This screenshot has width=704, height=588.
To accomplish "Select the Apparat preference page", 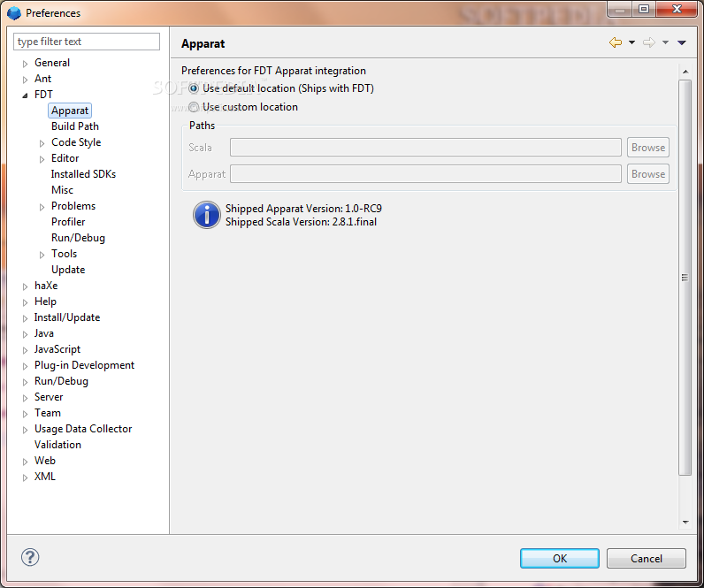I will coord(70,111).
